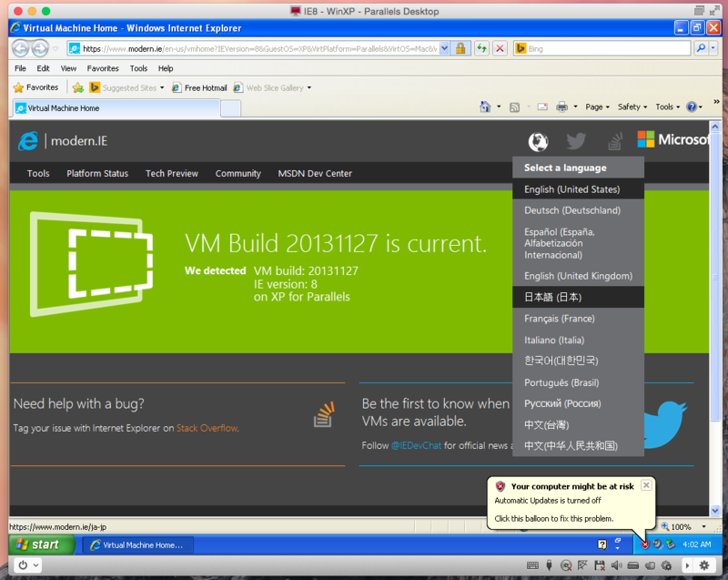Dismiss the 'Your computer might be at risk' balloon
Image resolution: width=728 pixels, height=580 pixels.
[x=646, y=485]
